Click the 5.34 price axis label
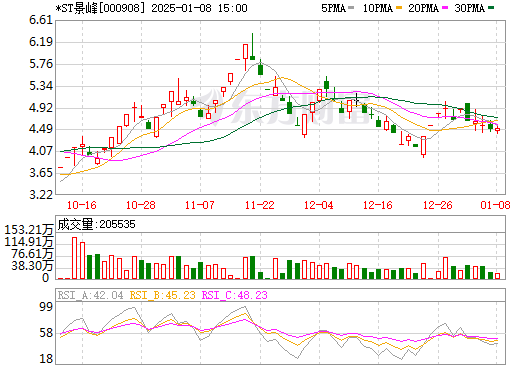The image size is (520, 365). [x=41, y=86]
